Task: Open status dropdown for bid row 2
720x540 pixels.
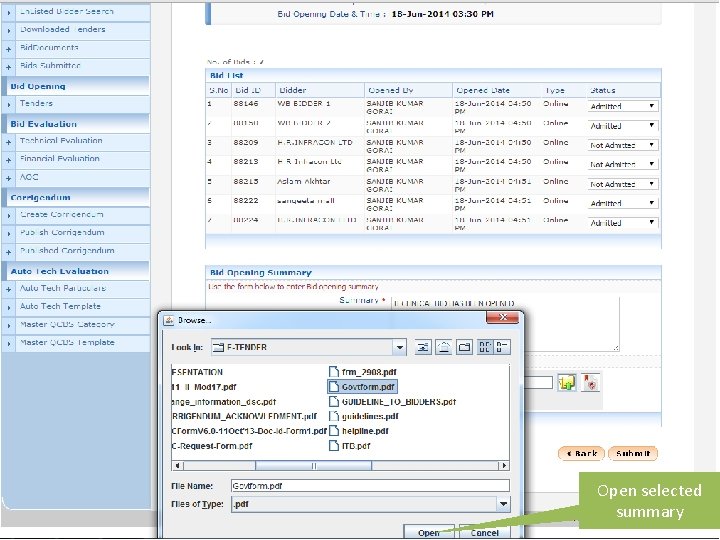Action: coord(623,126)
